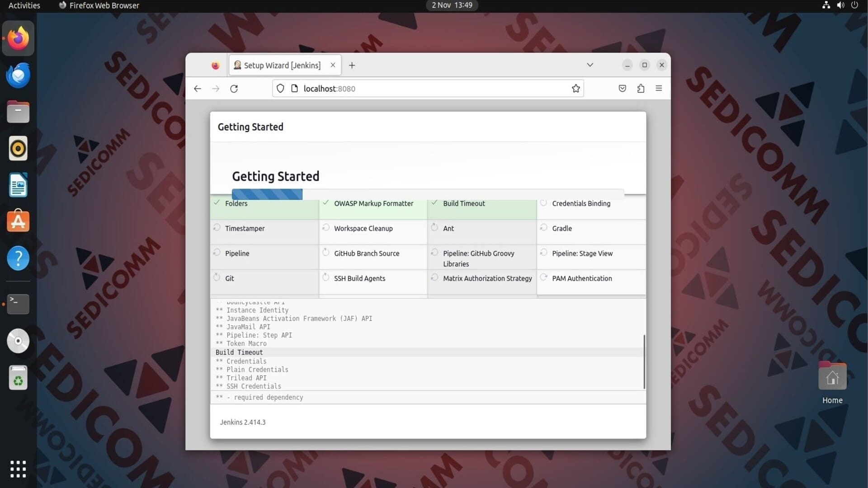
Task: Open Ubuntu Software store in the dock
Action: tap(18, 221)
